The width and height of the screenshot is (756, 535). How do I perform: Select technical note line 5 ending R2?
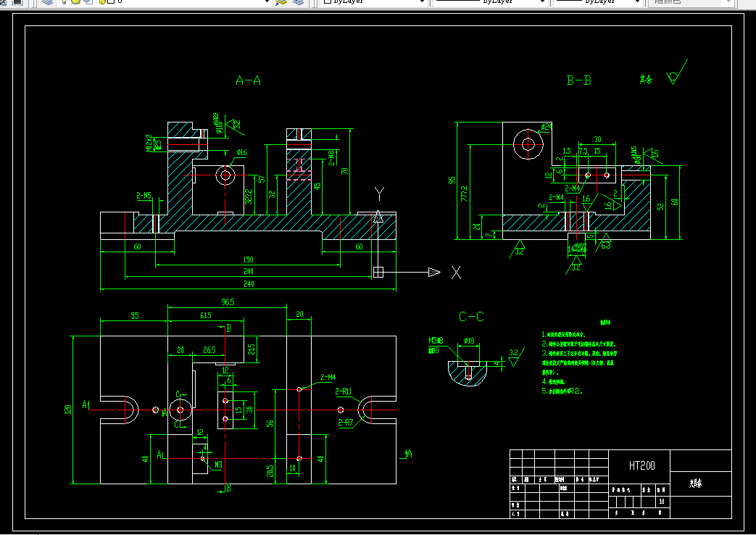coord(562,391)
